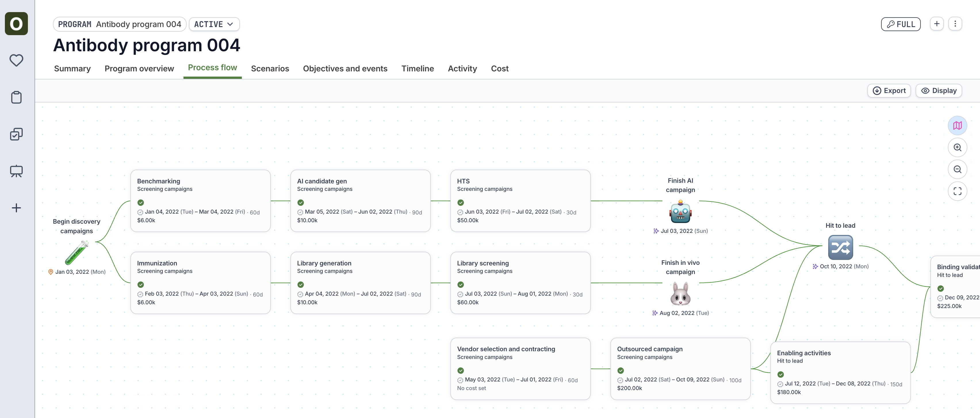Switch to the Scenarios tab

270,69
